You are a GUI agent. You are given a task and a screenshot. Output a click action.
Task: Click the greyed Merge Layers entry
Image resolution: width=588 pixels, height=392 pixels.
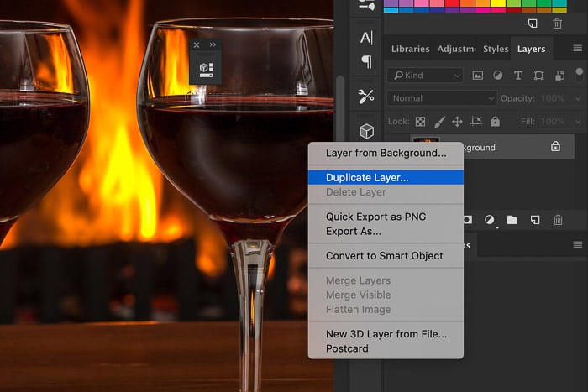click(x=386, y=280)
